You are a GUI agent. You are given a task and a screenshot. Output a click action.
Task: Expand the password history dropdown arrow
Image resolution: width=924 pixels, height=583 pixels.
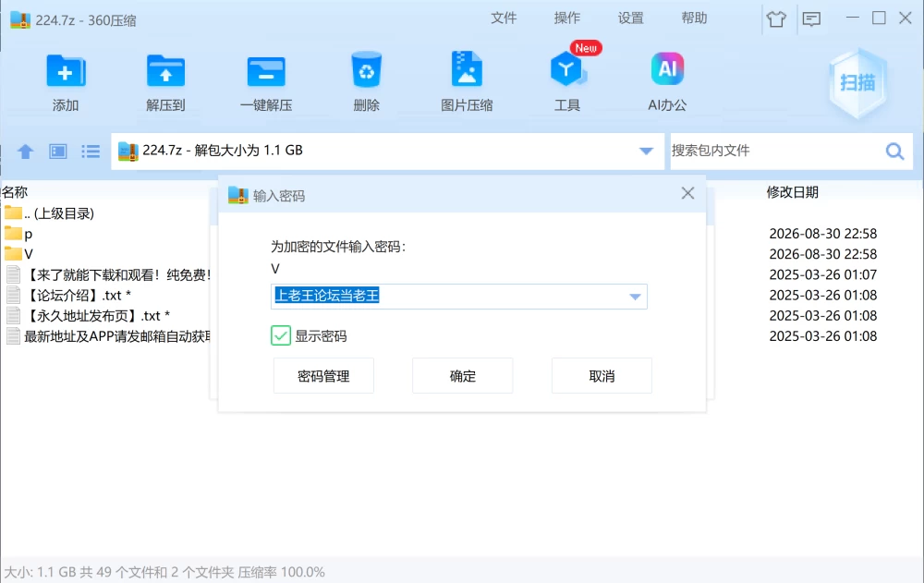(x=635, y=297)
